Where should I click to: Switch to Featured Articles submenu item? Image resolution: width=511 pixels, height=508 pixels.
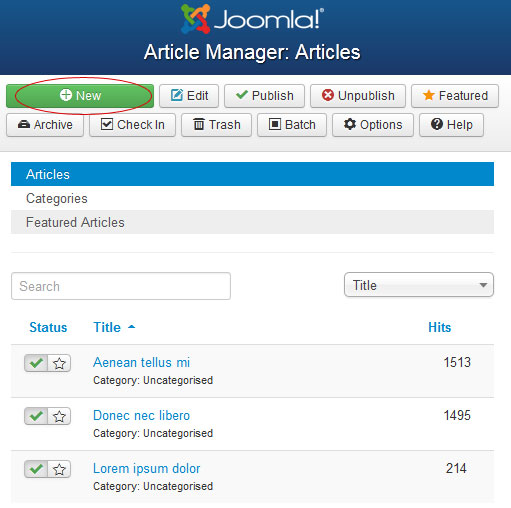click(252, 222)
